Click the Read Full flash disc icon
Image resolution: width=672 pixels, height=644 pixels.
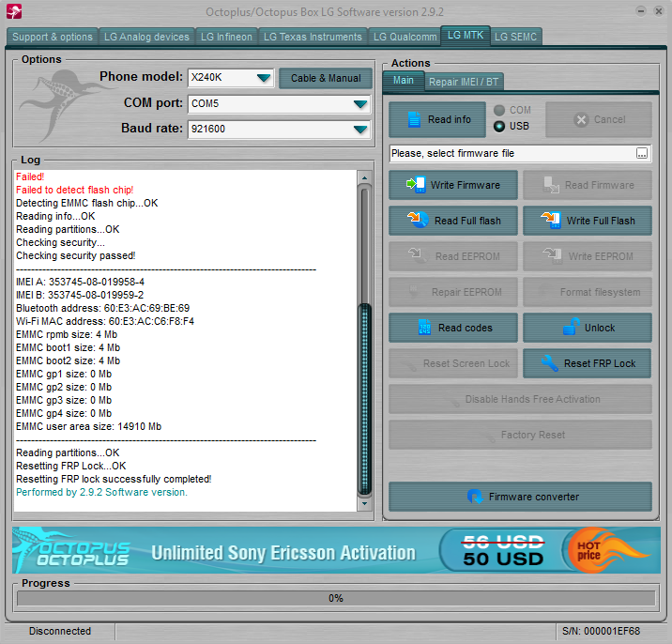tap(418, 220)
